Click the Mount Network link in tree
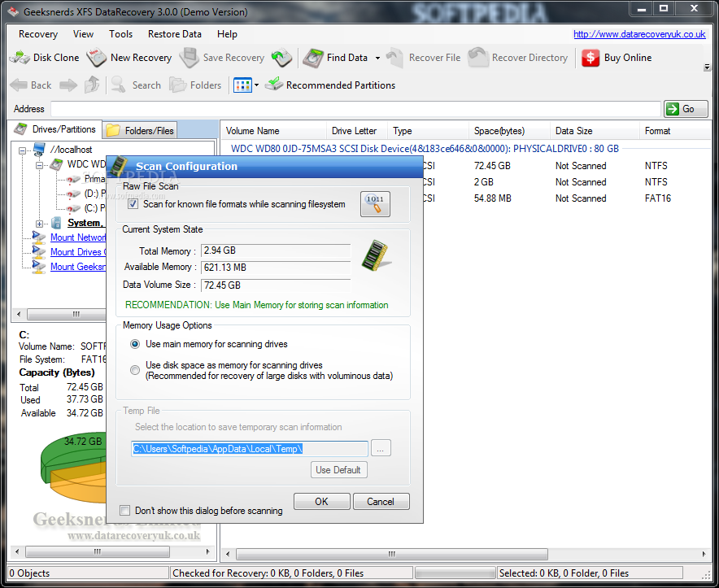Viewport: 719px width, 588px height. pos(78,237)
